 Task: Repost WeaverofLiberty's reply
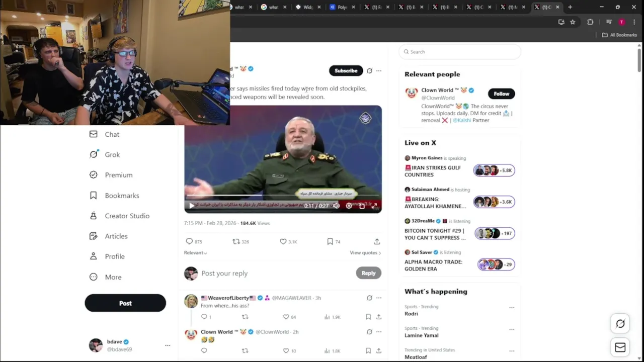[245, 317]
